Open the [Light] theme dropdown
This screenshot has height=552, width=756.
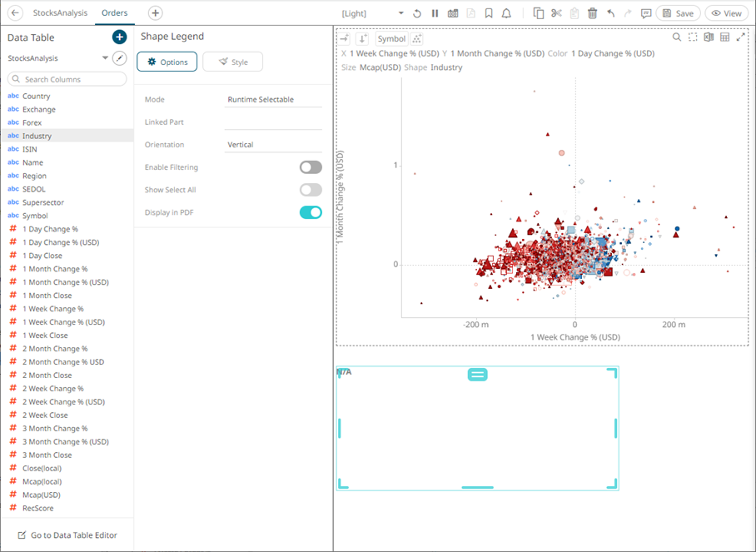coord(373,13)
